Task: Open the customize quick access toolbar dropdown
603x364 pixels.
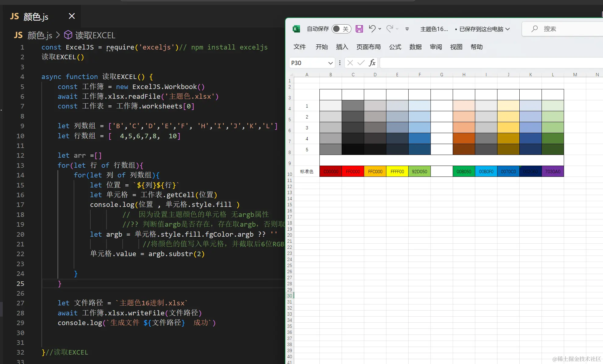Action: [407, 29]
